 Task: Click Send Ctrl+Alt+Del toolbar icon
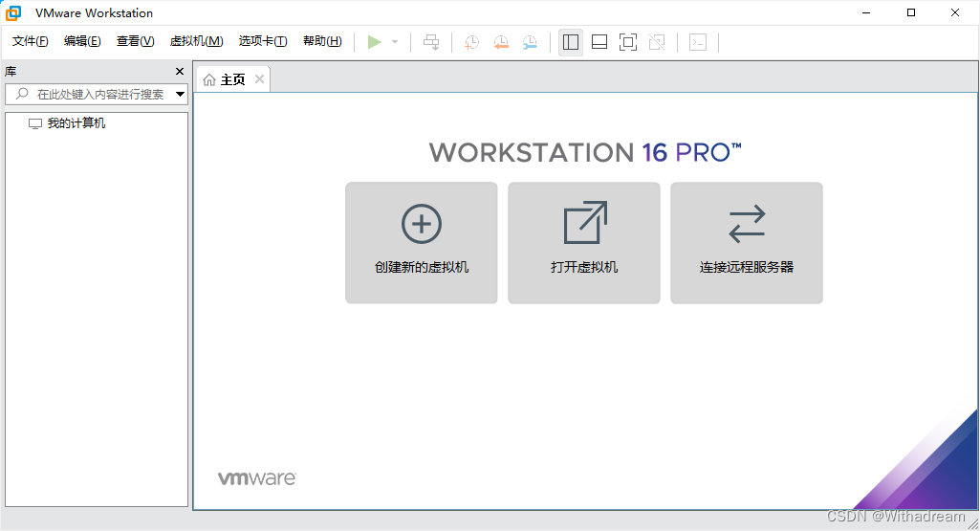[431, 42]
